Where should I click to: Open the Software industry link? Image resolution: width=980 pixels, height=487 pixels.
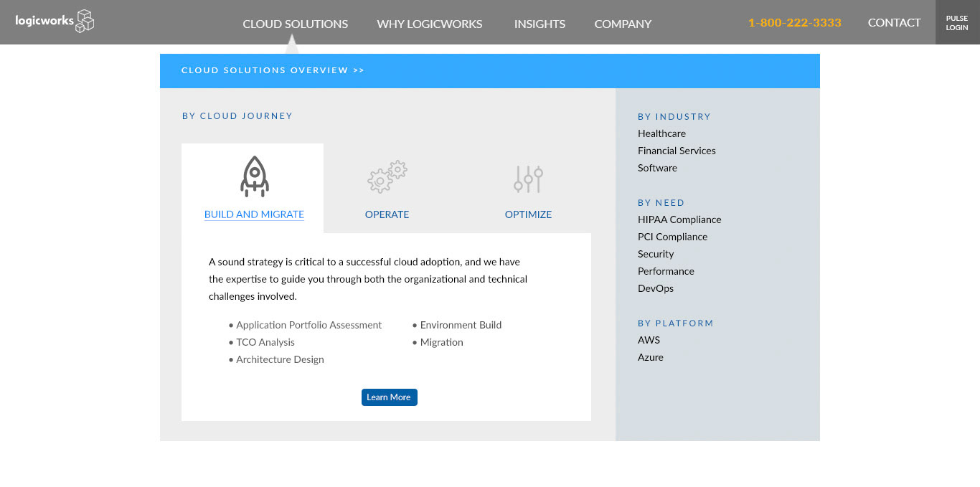pos(657,168)
